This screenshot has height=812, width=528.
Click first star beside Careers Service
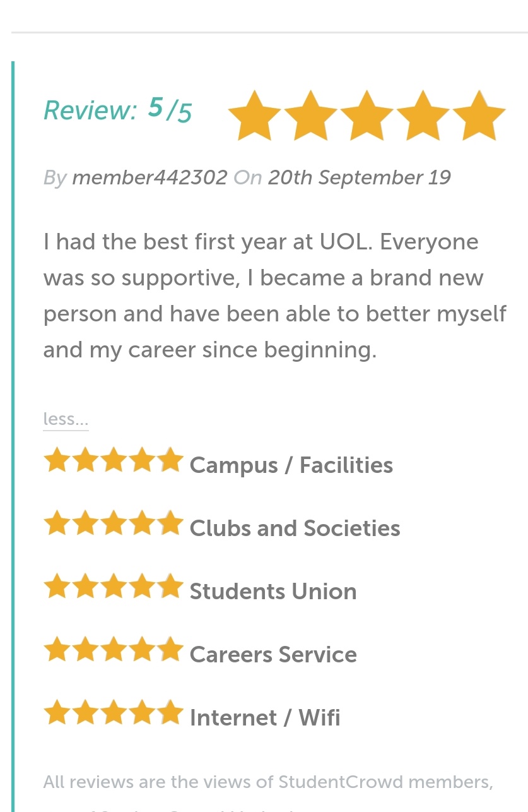57,649
